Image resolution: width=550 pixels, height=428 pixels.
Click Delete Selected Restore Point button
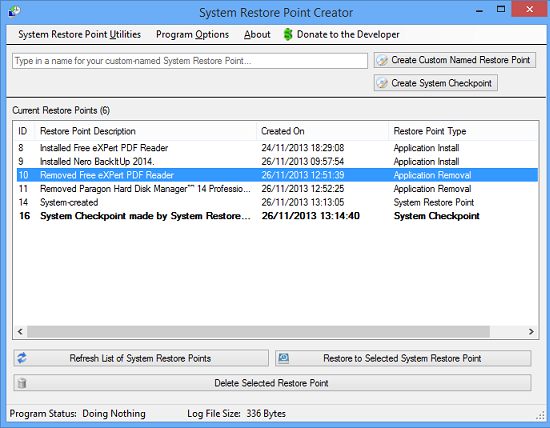(x=272, y=383)
